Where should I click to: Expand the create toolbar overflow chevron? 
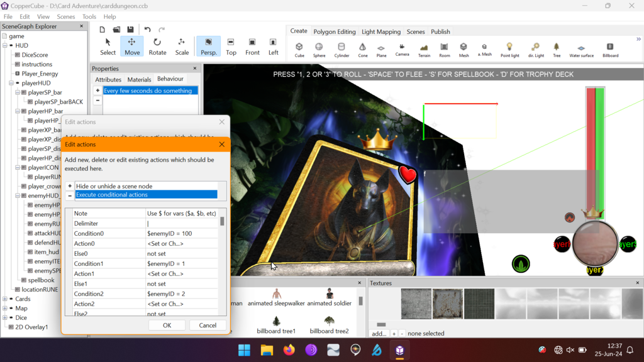[x=639, y=39]
